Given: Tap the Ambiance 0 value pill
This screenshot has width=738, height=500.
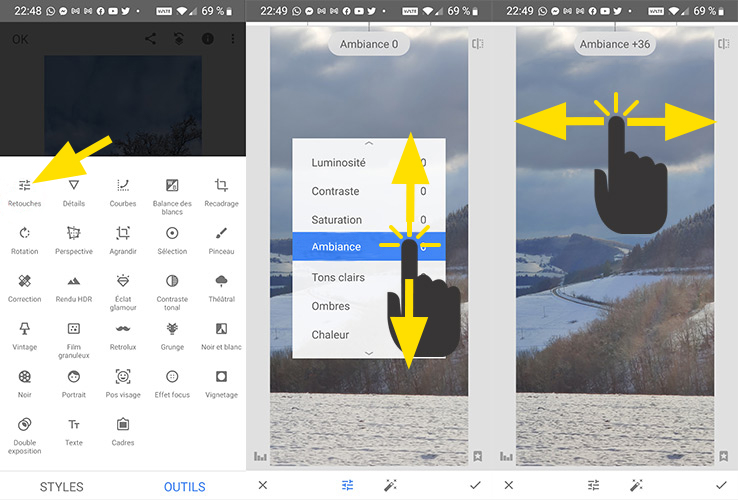Looking at the screenshot, I should 369,44.
